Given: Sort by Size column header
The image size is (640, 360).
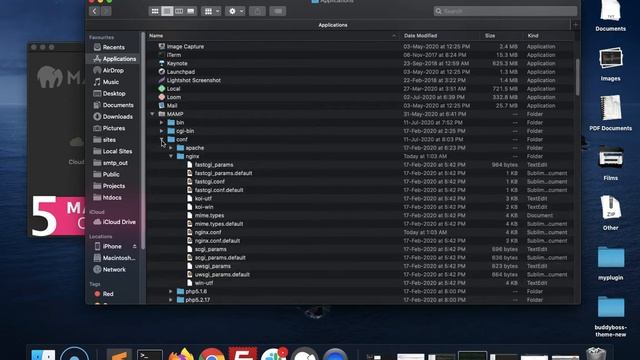Looking at the screenshot, I should (501, 36).
